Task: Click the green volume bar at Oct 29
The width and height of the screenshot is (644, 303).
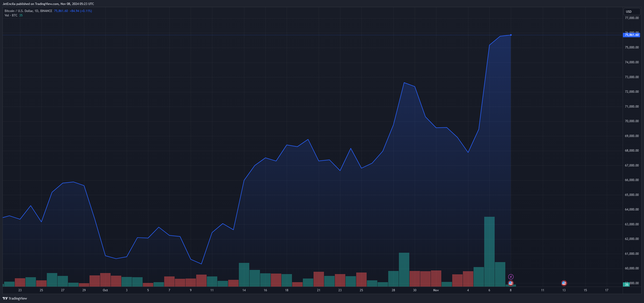Action: (404, 269)
